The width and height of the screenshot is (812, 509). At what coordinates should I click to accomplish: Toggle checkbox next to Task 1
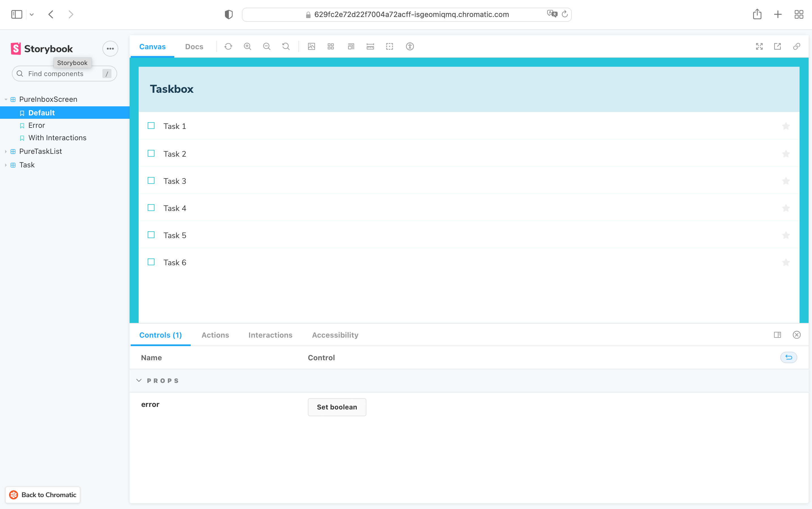(151, 126)
